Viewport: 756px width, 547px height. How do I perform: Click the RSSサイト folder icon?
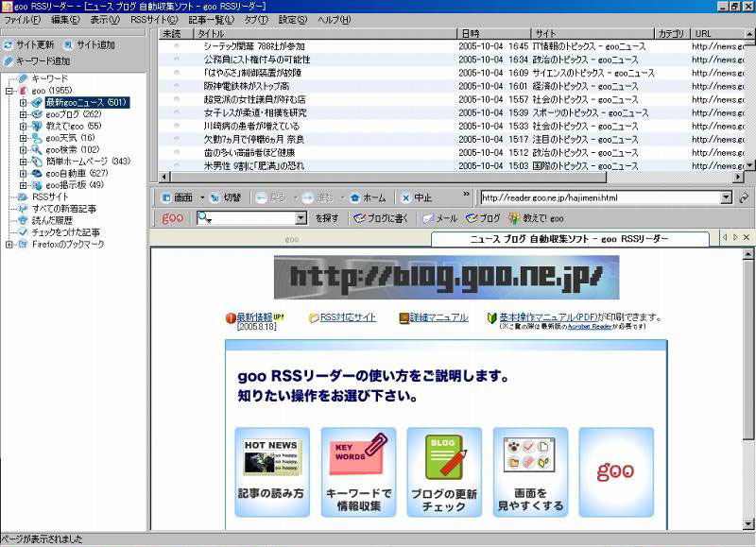(x=23, y=197)
